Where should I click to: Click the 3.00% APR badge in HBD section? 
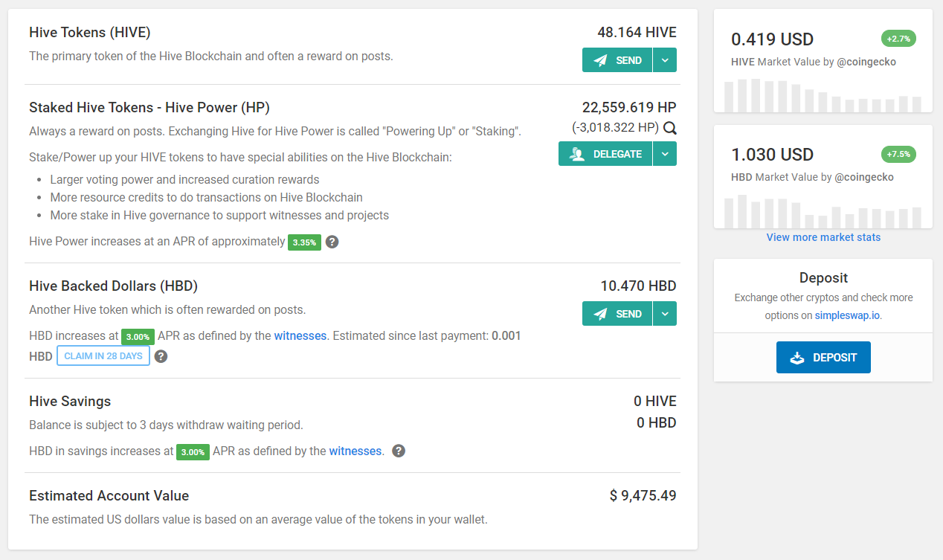(x=138, y=336)
